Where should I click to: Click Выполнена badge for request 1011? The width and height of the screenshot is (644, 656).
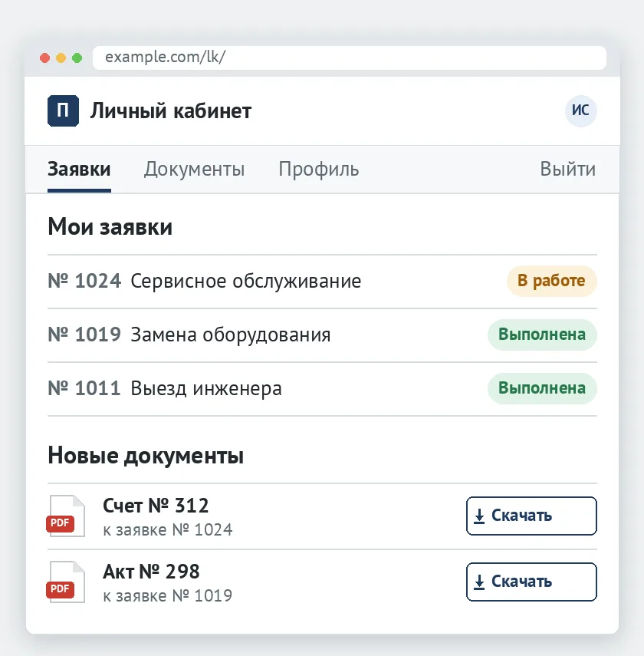542,388
